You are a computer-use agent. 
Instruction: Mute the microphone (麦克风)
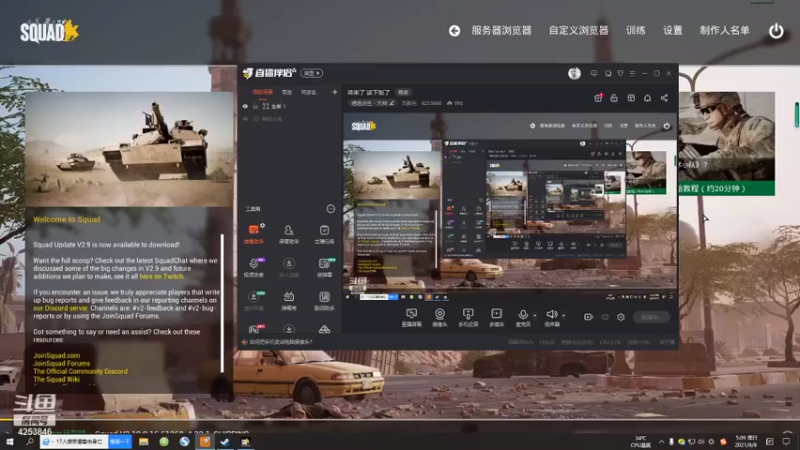523,317
